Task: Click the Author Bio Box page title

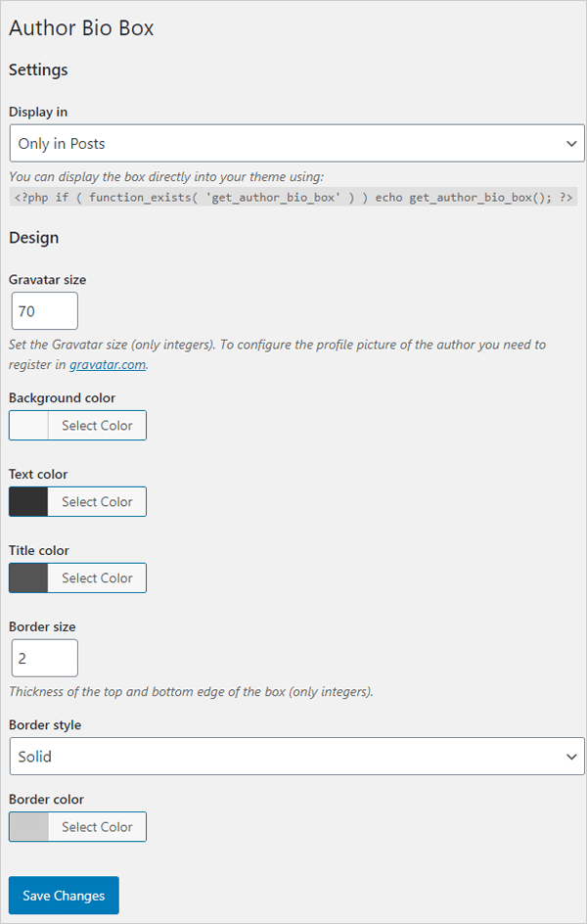Action: (80, 28)
